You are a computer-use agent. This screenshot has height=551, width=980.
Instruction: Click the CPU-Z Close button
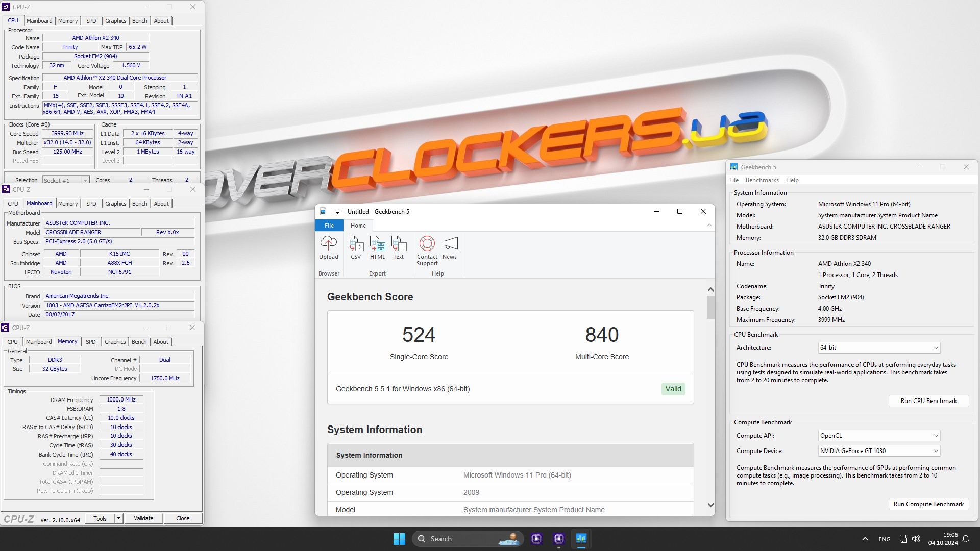(x=183, y=518)
